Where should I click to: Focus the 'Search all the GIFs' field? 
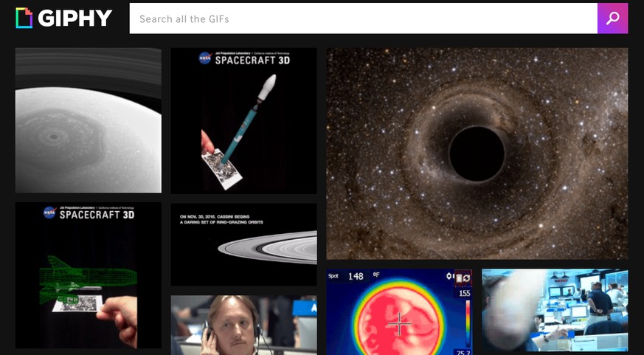pyautogui.click(x=363, y=18)
